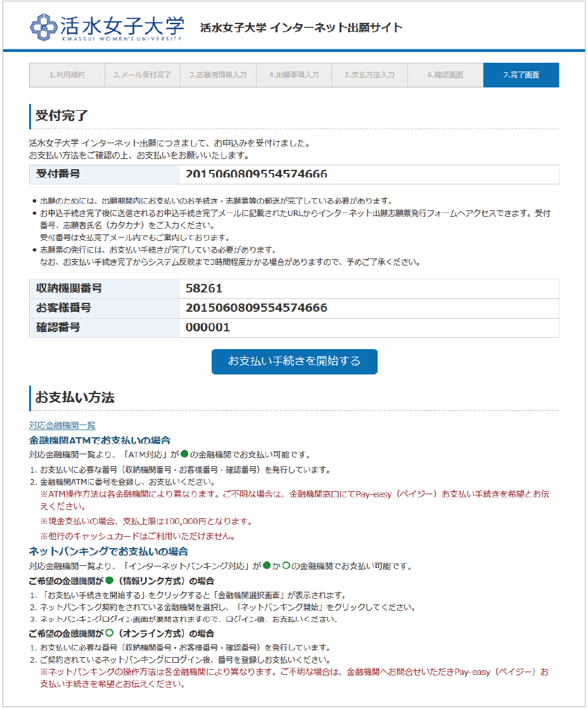The width and height of the screenshot is (588, 709).
Task: Click the 収納機関番号 value 58261
Action: click(204, 288)
